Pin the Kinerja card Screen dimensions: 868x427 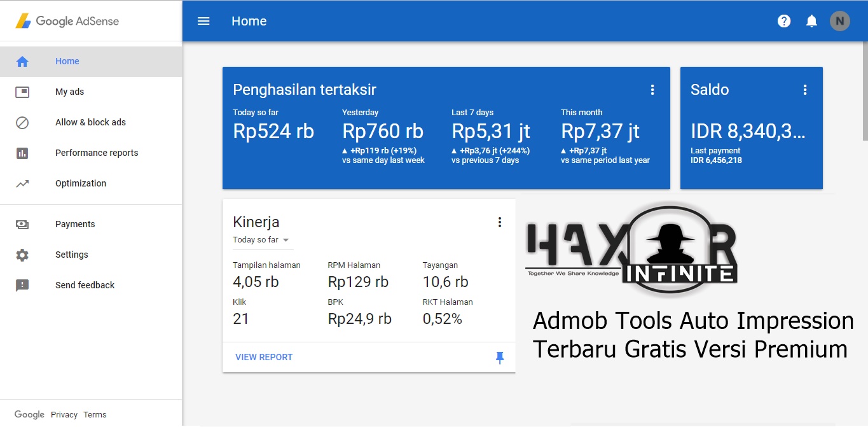[x=500, y=358]
